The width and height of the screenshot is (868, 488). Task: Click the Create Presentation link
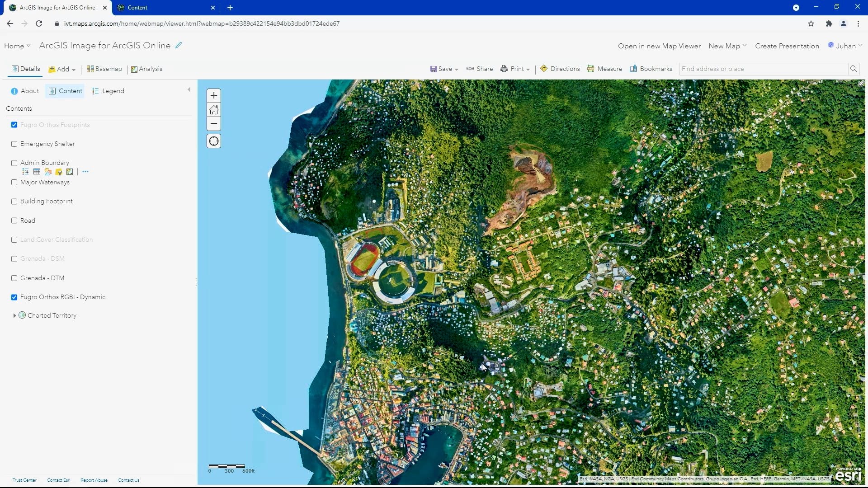787,46
